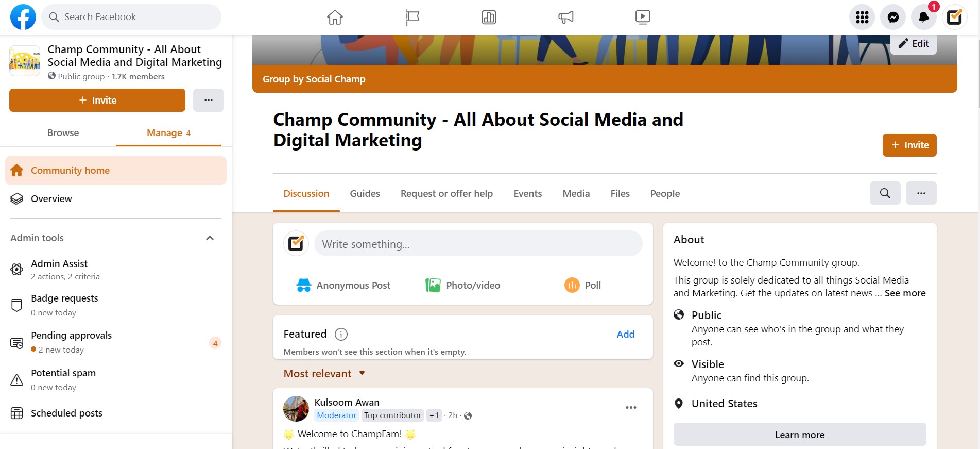Screen dimensions: 980x449
Task: Click the group thumbnail image in sidebar
Action: (x=25, y=61)
